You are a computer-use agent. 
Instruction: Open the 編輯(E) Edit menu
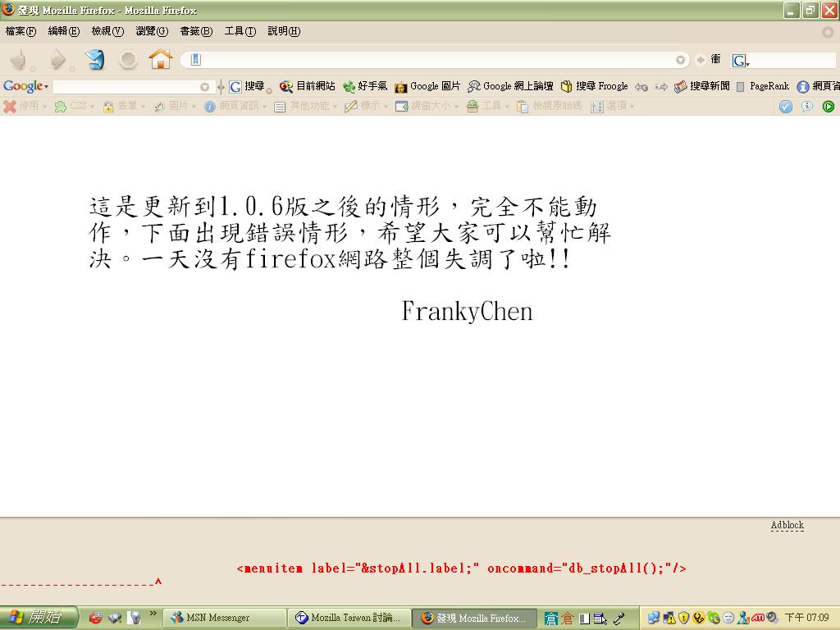pos(64,31)
